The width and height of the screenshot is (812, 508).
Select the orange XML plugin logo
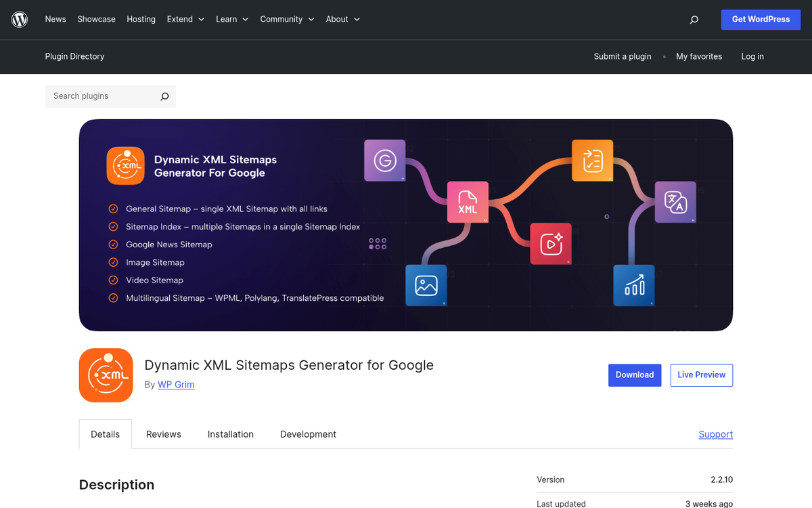pos(106,375)
